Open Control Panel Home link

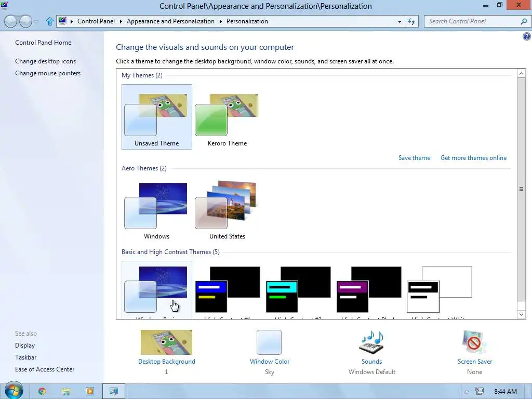pyautogui.click(x=43, y=43)
